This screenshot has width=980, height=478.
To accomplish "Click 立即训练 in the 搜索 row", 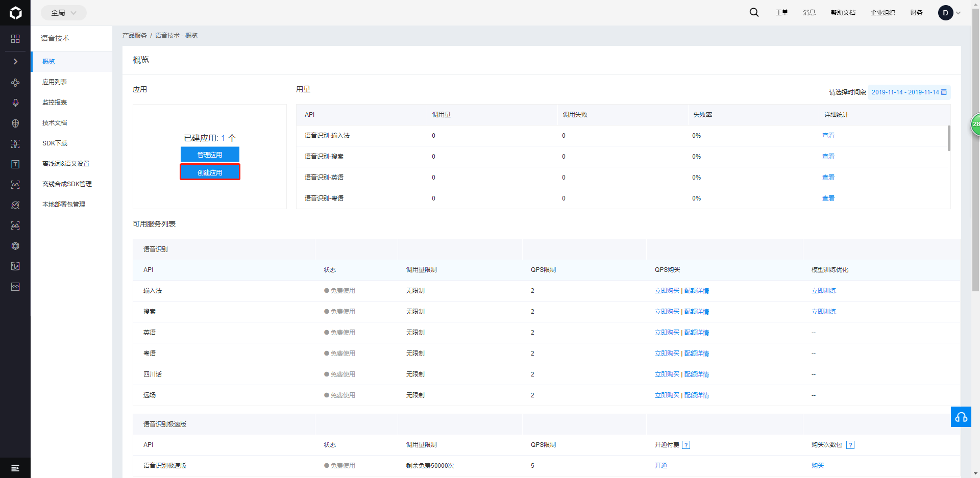I will pos(824,312).
